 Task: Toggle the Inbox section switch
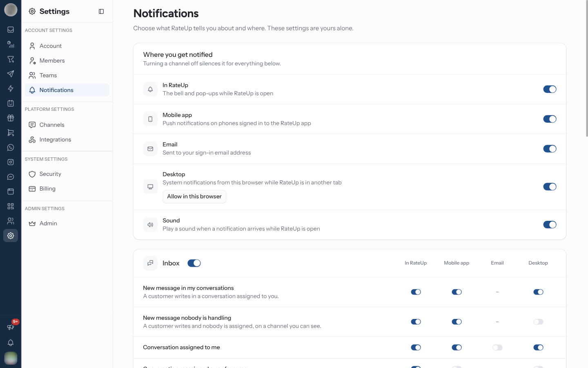click(194, 263)
